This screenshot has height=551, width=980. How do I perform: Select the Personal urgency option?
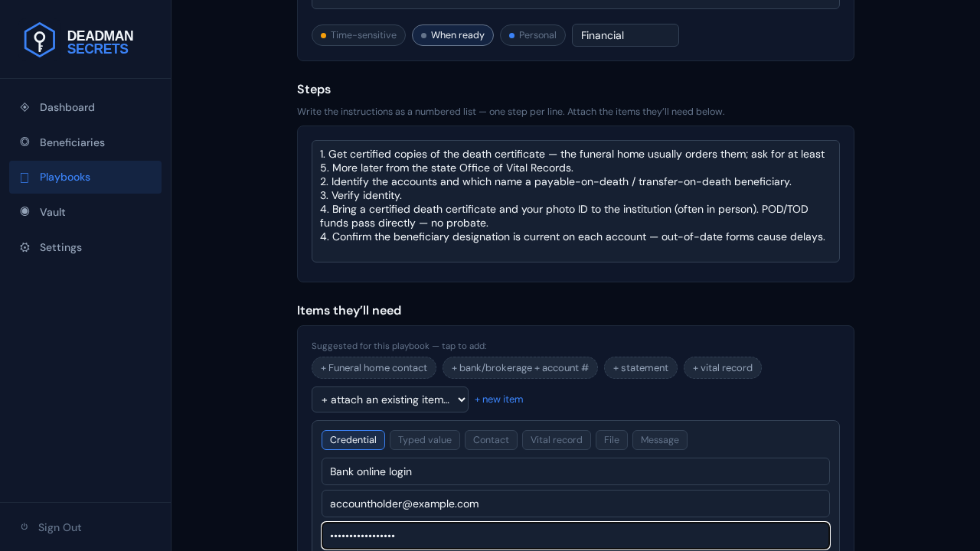[x=533, y=35]
